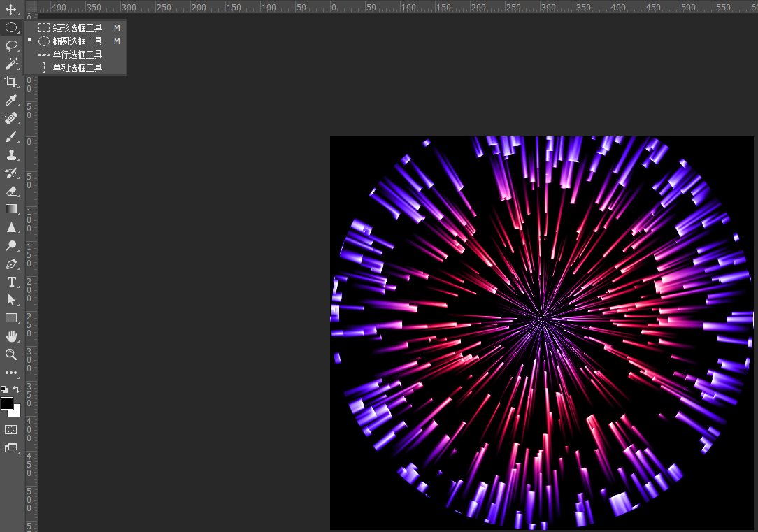Select the Move tool

pos(11,10)
